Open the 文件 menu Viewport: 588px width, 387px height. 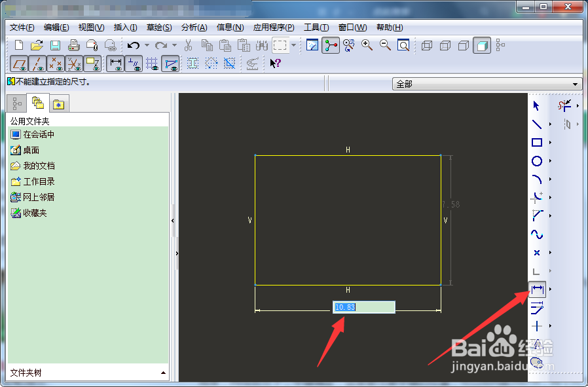pos(22,28)
